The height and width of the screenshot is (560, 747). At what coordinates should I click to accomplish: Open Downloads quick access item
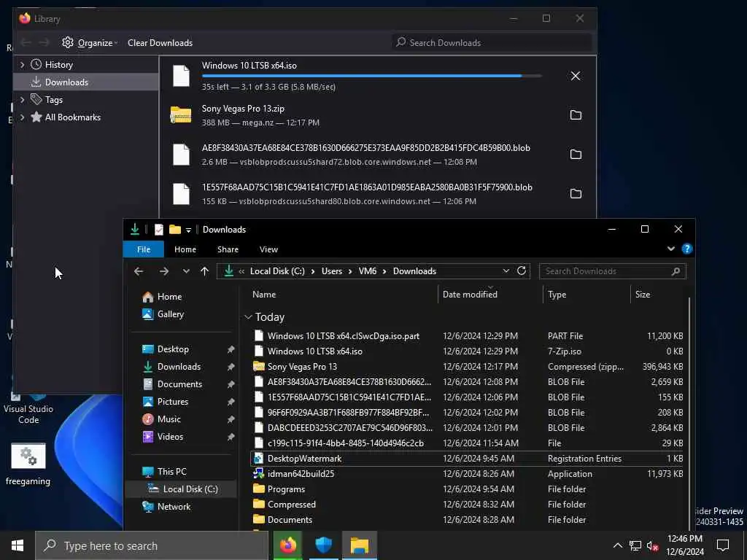(x=171, y=367)
